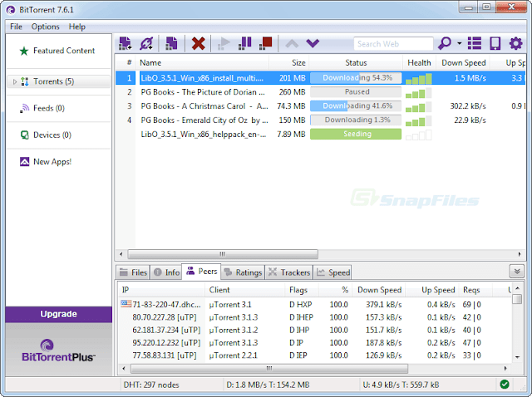Select Featured Content in sidebar

pyautogui.click(x=58, y=51)
